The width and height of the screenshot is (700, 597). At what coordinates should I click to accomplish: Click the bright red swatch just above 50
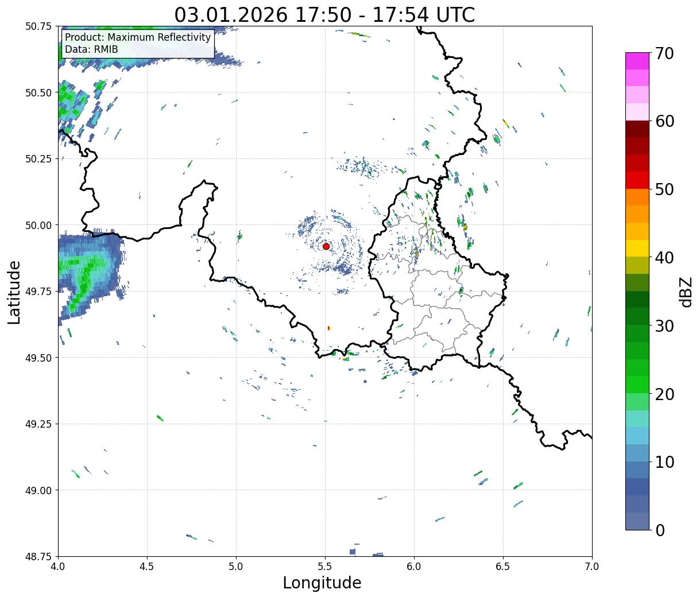[637, 180]
